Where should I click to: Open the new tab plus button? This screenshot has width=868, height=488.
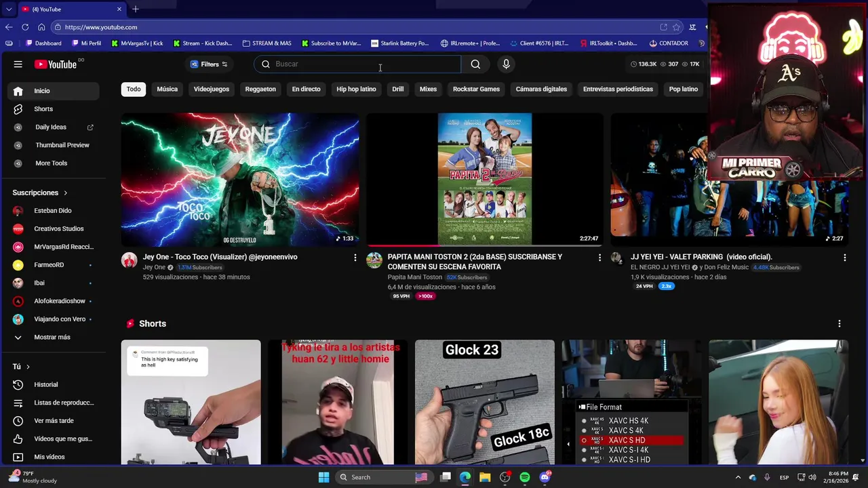coord(136,9)
